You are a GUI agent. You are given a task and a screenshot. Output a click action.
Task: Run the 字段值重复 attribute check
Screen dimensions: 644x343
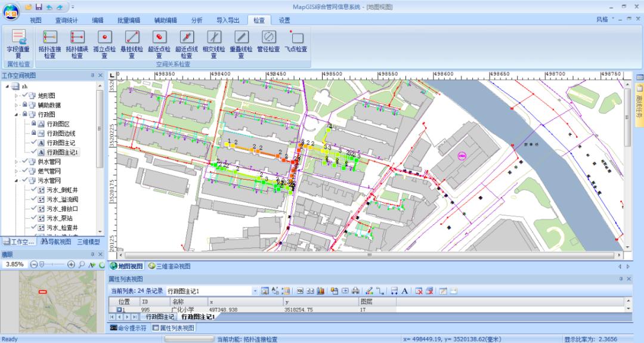coord(18,44)
